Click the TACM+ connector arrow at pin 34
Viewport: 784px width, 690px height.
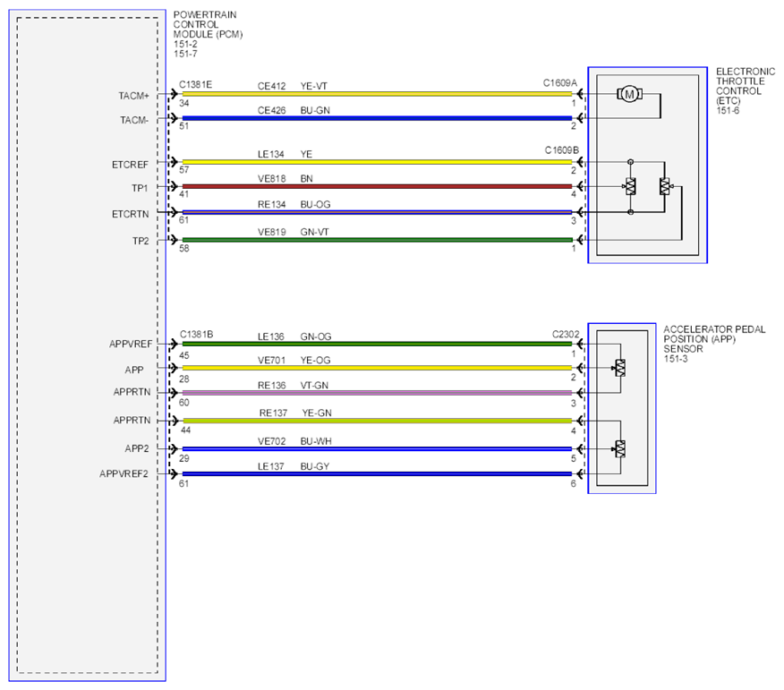174,93
